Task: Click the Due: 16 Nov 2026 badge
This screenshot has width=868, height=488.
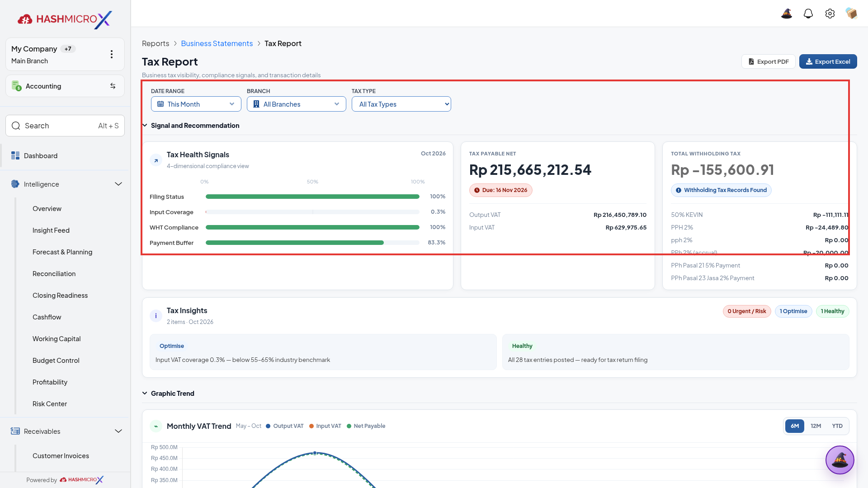Action: pos(501,190)
